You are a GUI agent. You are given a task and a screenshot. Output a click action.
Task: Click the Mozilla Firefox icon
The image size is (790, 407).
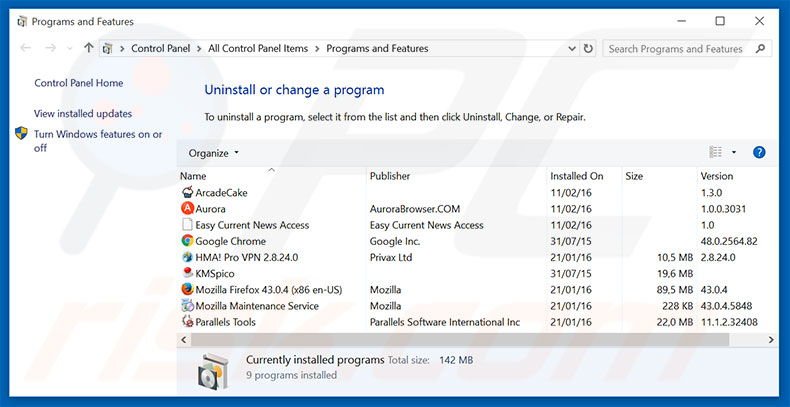pos(187,290)
